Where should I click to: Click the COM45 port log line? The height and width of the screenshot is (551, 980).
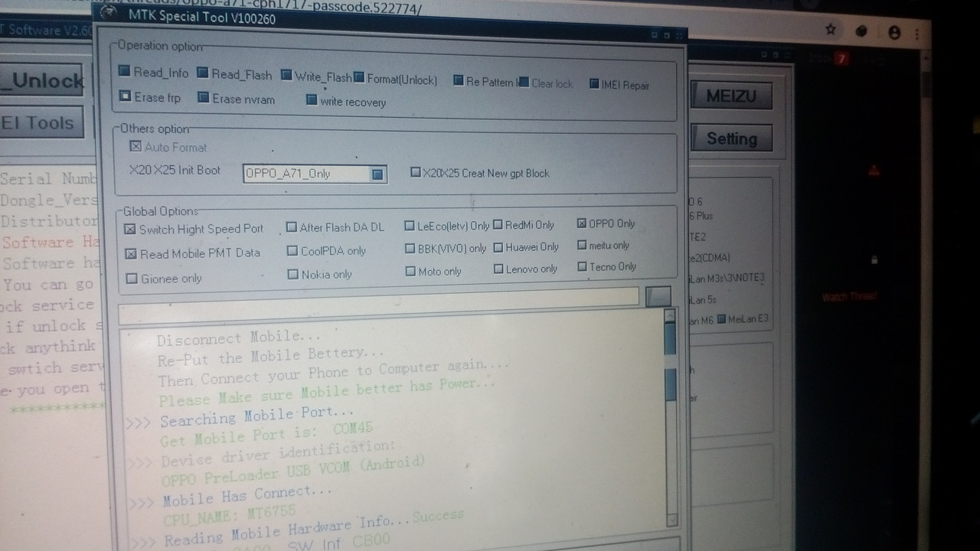coord(267,434)
